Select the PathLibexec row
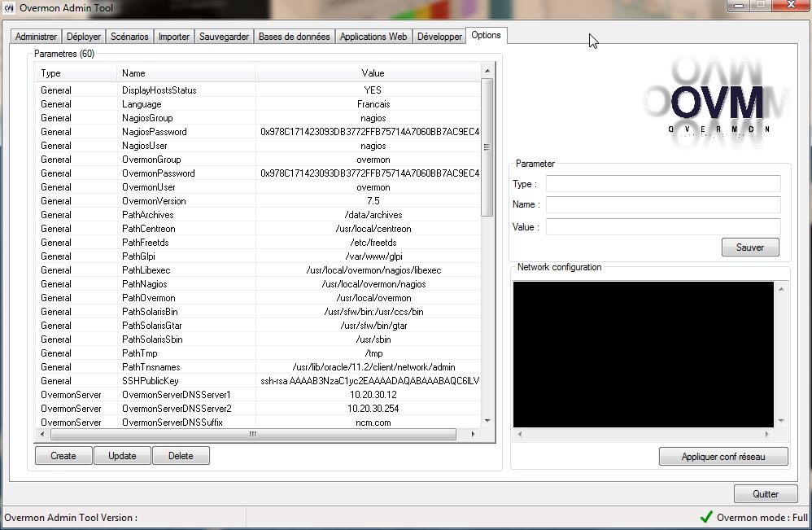Image resolution: width=812 pixels, height=530 pixels. pos(258,270)
